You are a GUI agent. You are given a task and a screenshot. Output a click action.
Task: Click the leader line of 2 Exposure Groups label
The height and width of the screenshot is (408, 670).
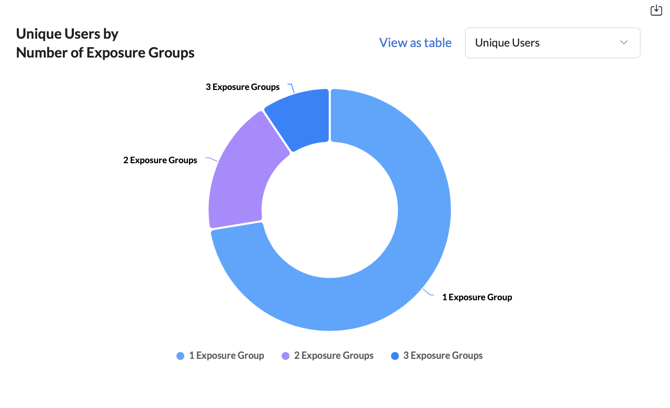click(211, 159)
